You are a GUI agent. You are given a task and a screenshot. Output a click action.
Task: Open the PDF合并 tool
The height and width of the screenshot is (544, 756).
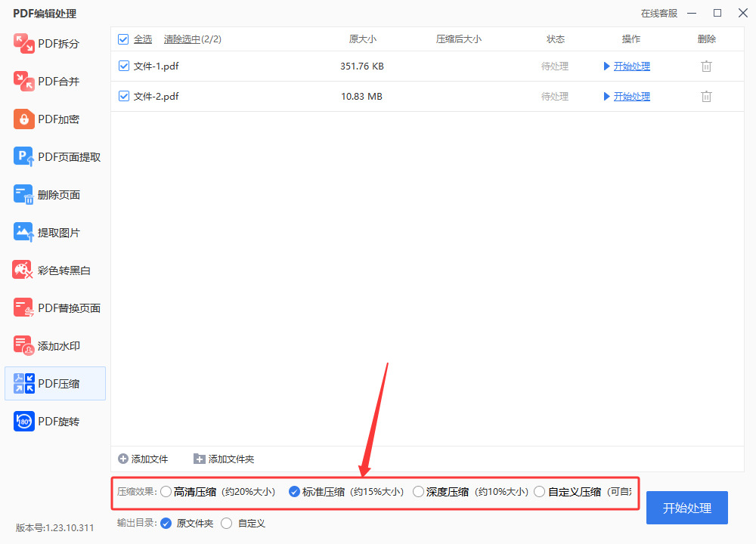[55, 81]
